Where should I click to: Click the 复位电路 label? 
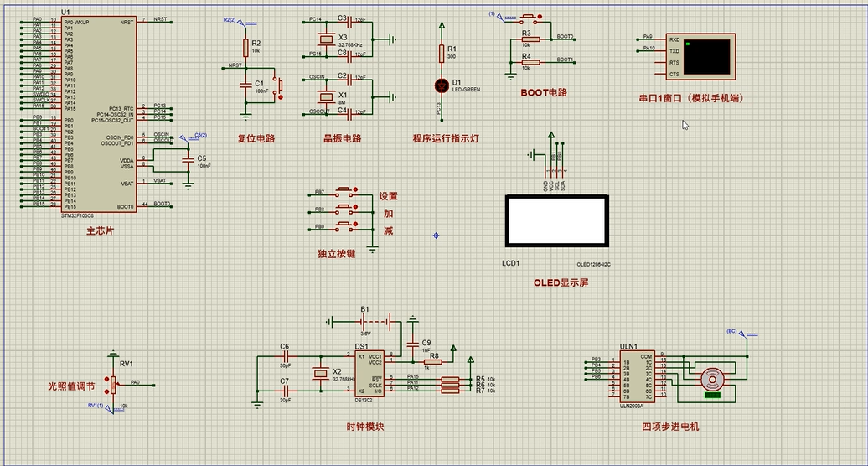(x=256, y=138)
